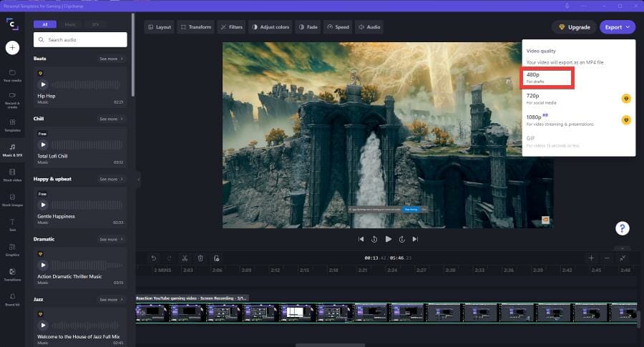
Task: Open the Graphics sidebar section
Action: pos(12,250)
